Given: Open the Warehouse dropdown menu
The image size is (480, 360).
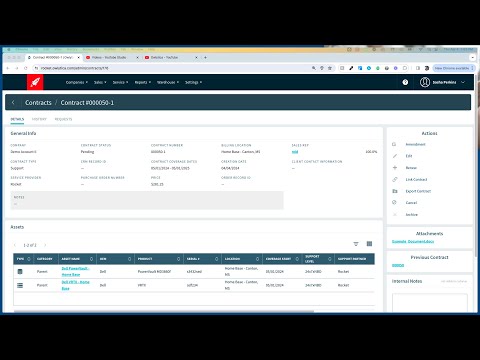Looking at the screenshot, I should click(168, 82).
